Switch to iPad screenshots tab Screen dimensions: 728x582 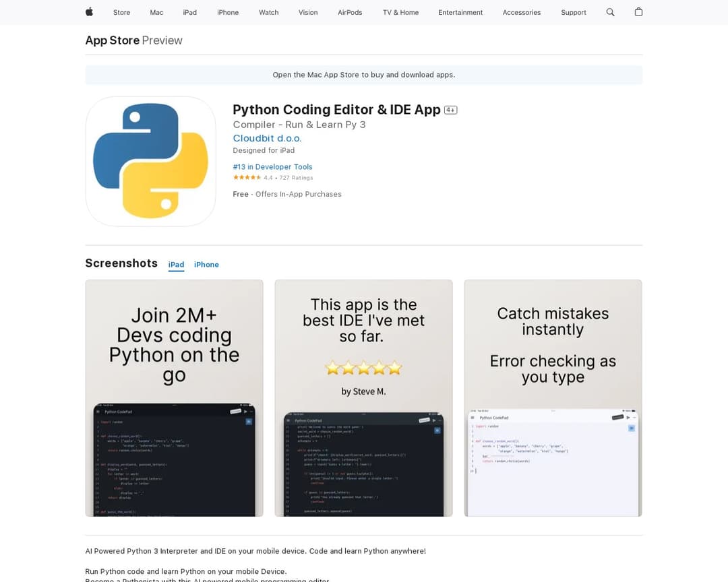click(176, 265)
